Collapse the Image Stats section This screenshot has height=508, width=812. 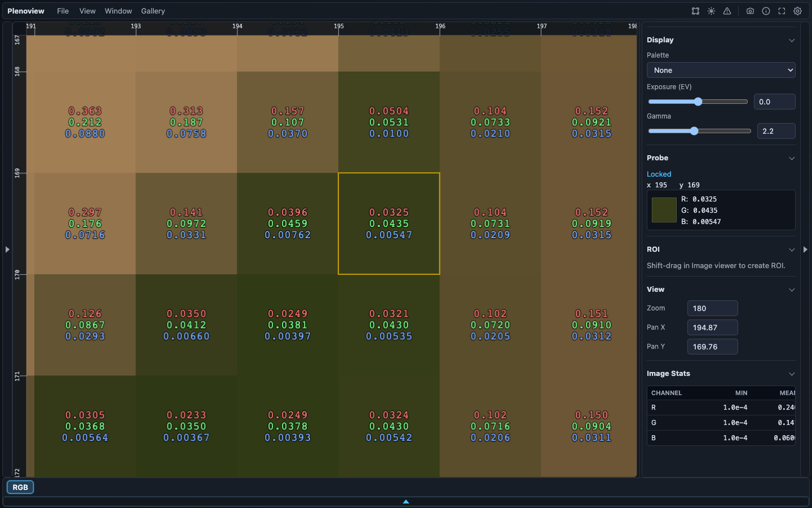click(791, 374)
